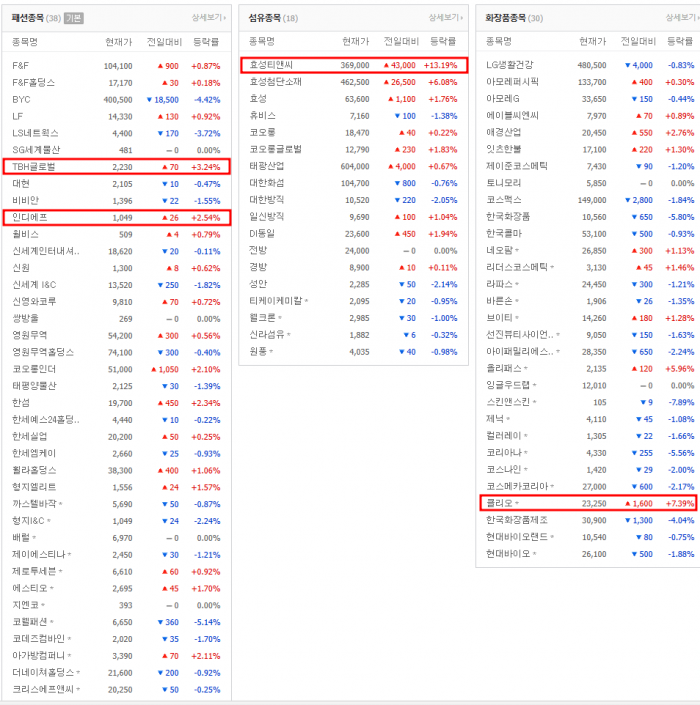Select 영원무역홀딩스 stock name
The height and width of the screenshot is (705, 700).
tap(43, 352)
